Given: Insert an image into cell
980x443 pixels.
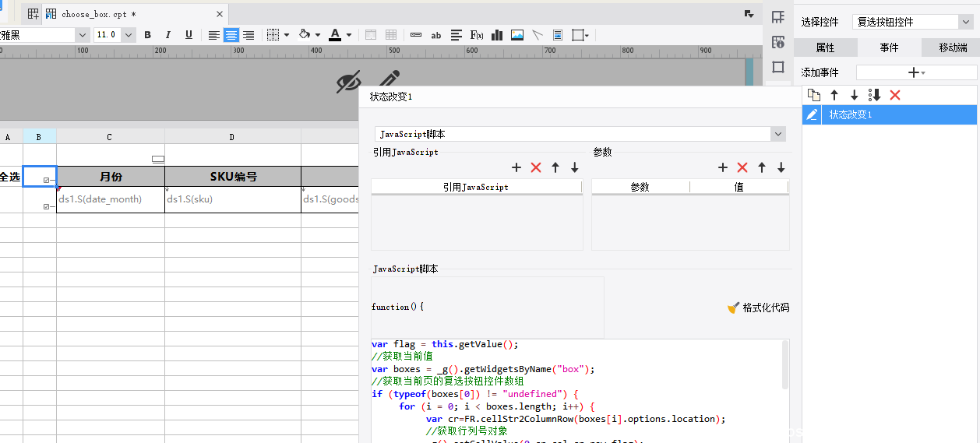Looking at the screenshot, I should click(517, 35).
